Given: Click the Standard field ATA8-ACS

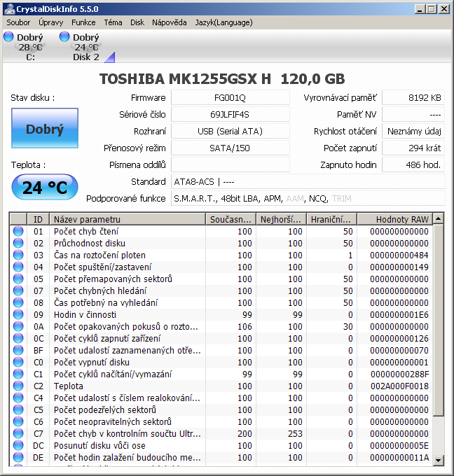Looking at the screenshot, I should point(308,181).
